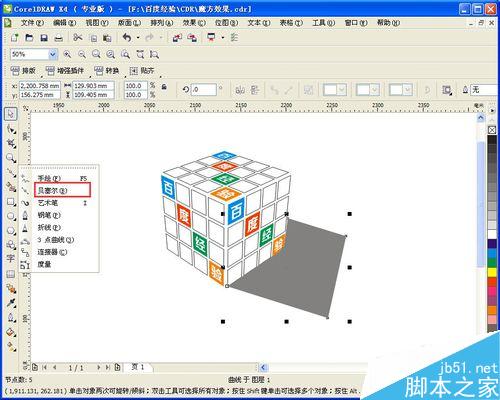Click the Paste icon

(107, 38)
